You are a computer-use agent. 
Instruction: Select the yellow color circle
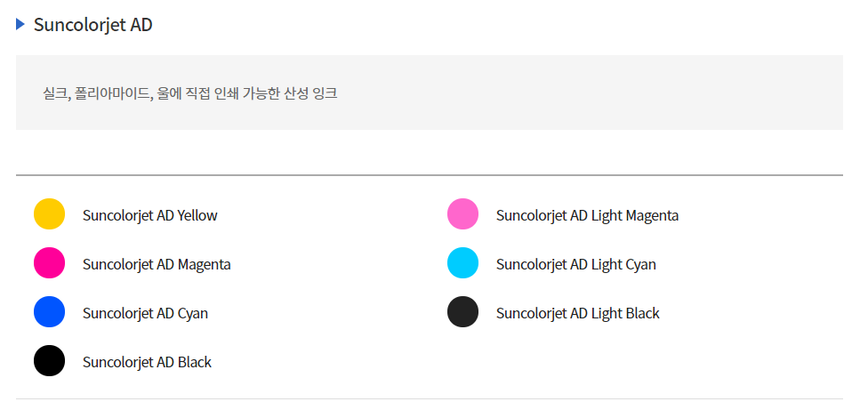pos(49,213)
